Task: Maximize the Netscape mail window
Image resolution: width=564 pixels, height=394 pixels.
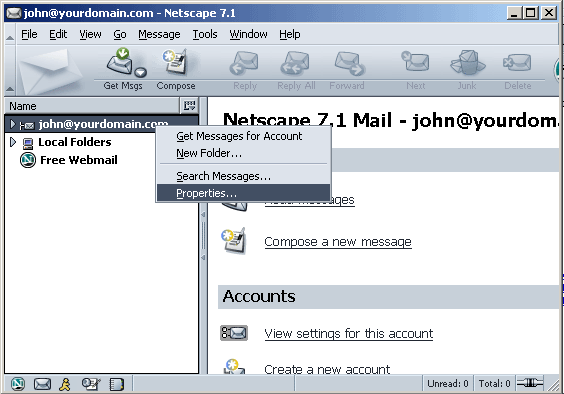Action: [x=531, y=13]
